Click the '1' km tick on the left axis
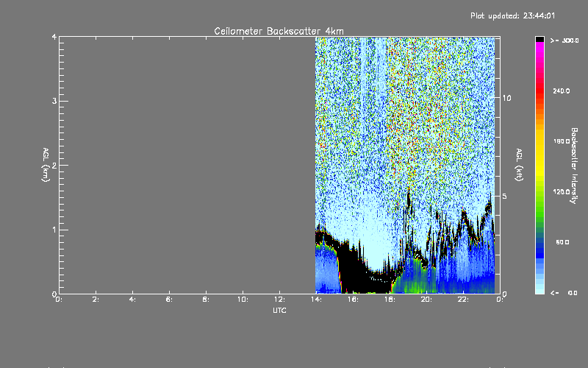Image resolution: width=588 pixels, height=368 pixels. point(54,230)
